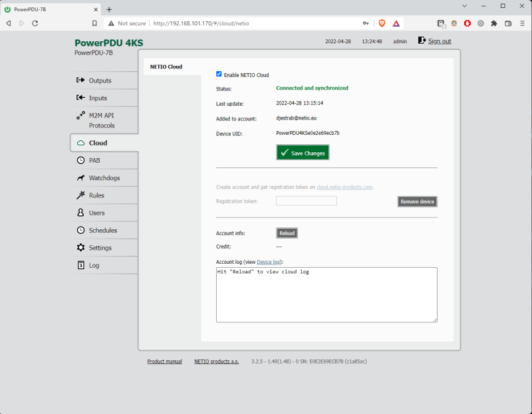
Task: Reload the account info
Action: coord(287,233)
